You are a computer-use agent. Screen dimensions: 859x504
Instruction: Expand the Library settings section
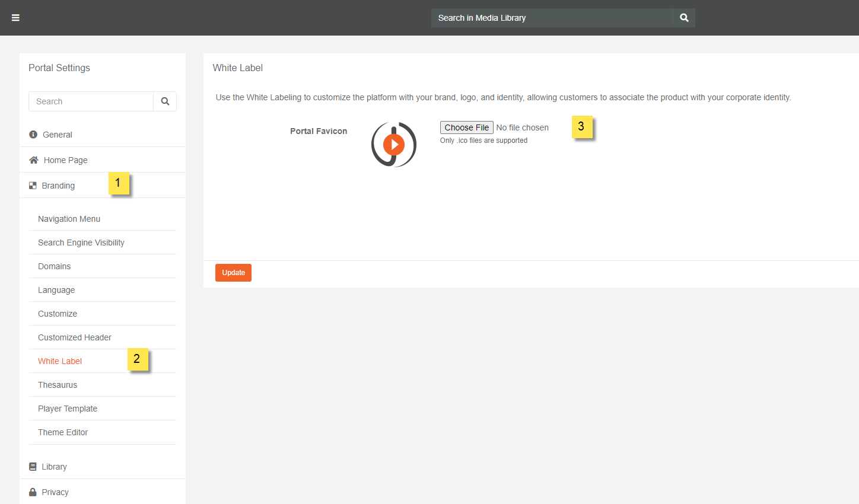coord(54,466)
